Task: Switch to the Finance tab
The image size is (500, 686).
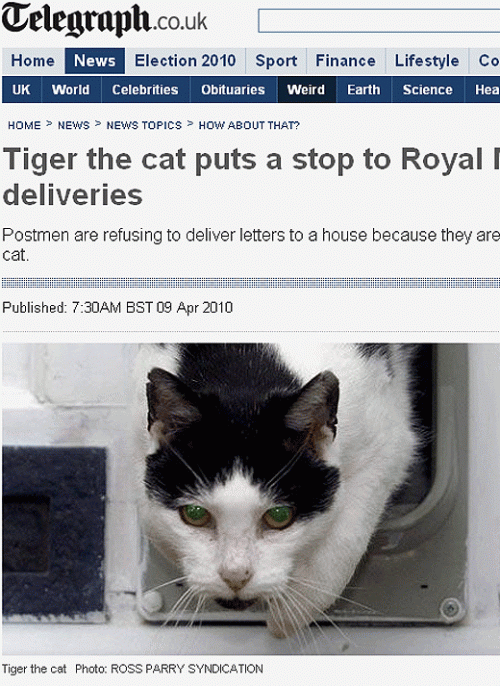Action: [346, 61]
